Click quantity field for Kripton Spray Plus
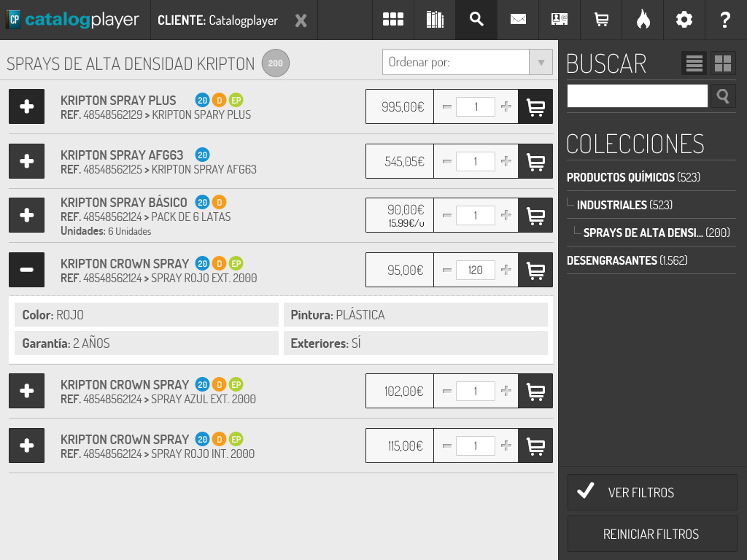Image resolution: width=747 pixels, height=560 pixels. [476, 106]
